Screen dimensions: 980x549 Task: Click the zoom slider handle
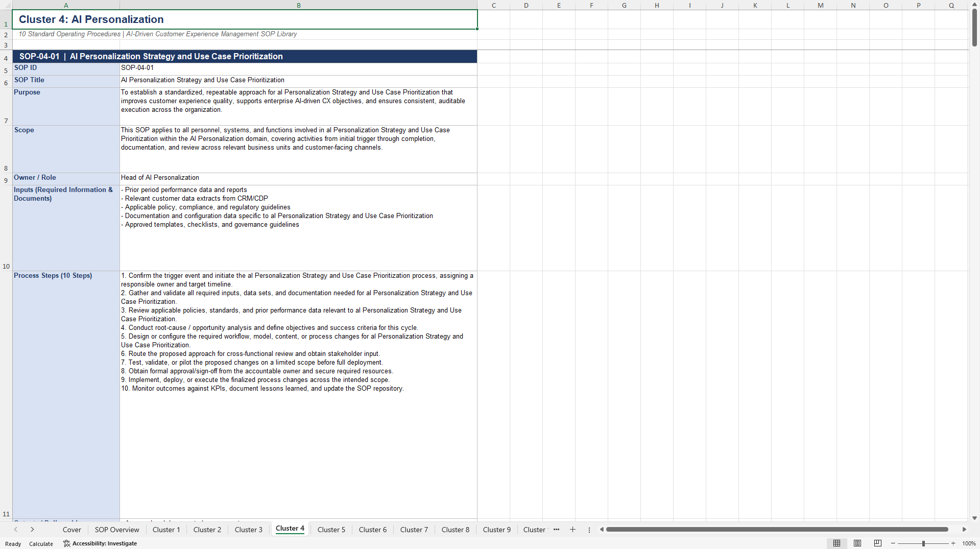(923, 543)
